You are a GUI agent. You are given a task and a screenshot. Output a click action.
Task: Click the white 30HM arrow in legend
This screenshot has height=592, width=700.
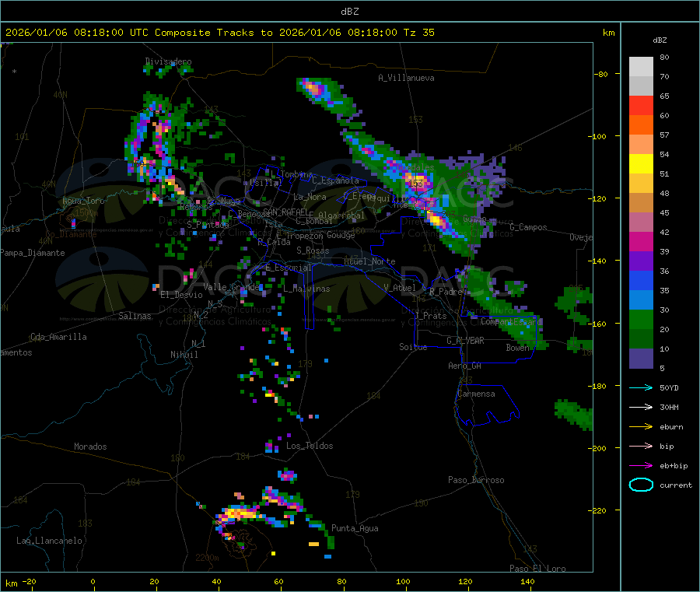click(x=641, y=407)
